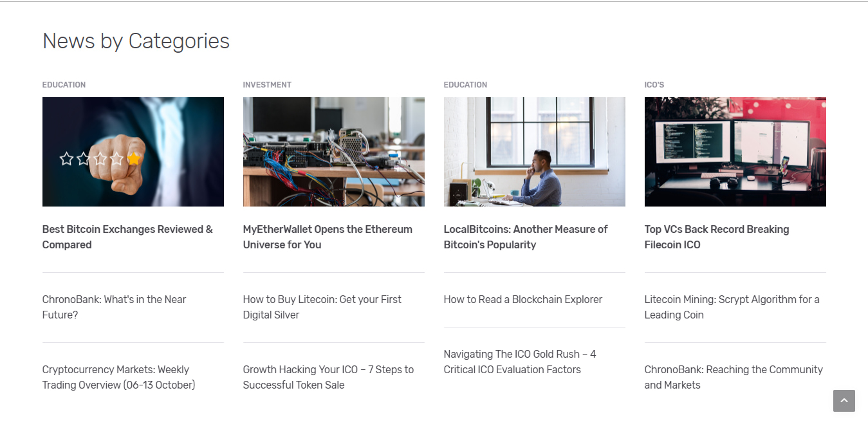Read Top VCs Back Record Breaking Filecoin ICO
This screenshot has width=868, height=424.
(x=716, y=237)
